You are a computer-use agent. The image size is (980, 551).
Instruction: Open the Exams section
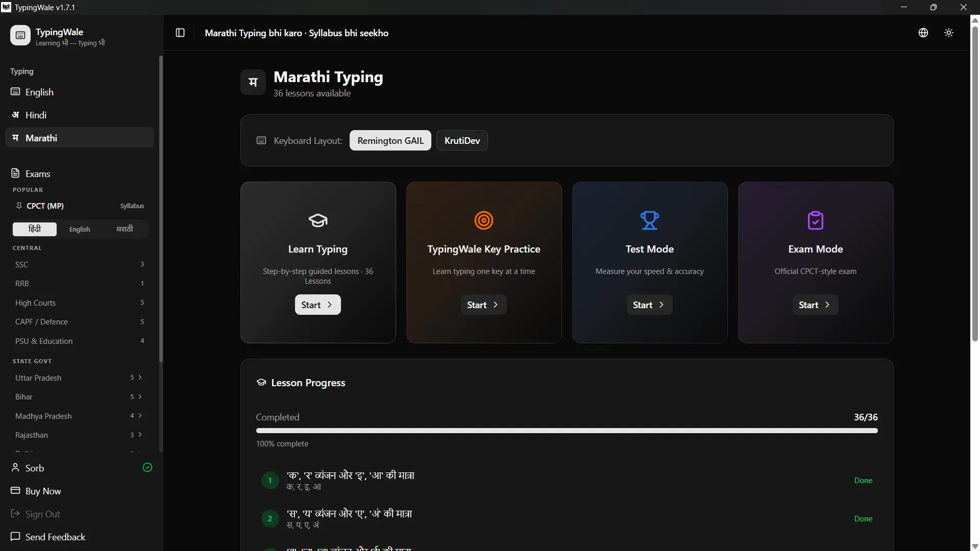(x=80, y=173)
